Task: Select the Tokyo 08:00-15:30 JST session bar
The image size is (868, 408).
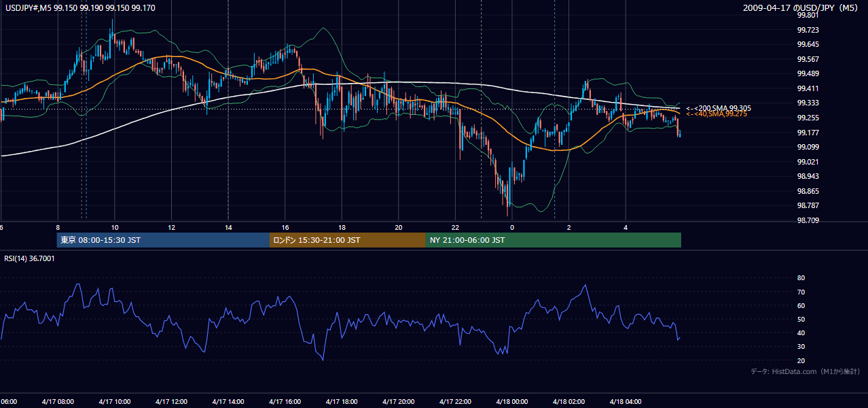Action: [163, 240]
